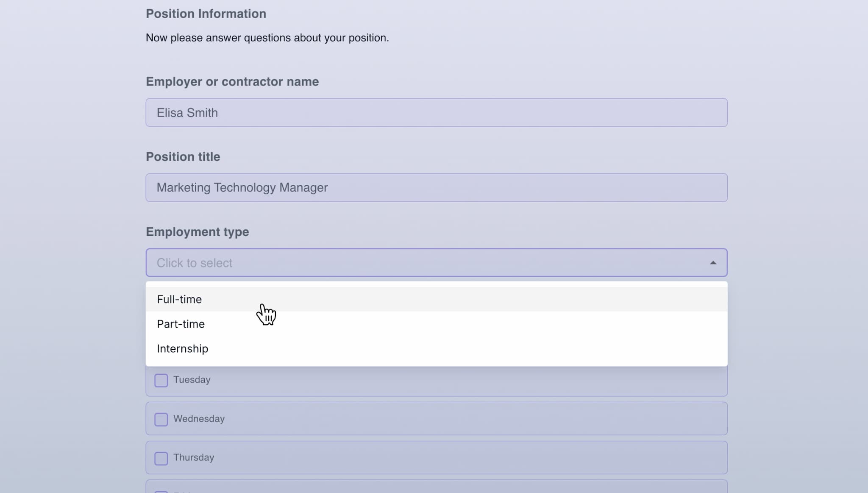Click the Employer or contractor name field

click(437, 113)
